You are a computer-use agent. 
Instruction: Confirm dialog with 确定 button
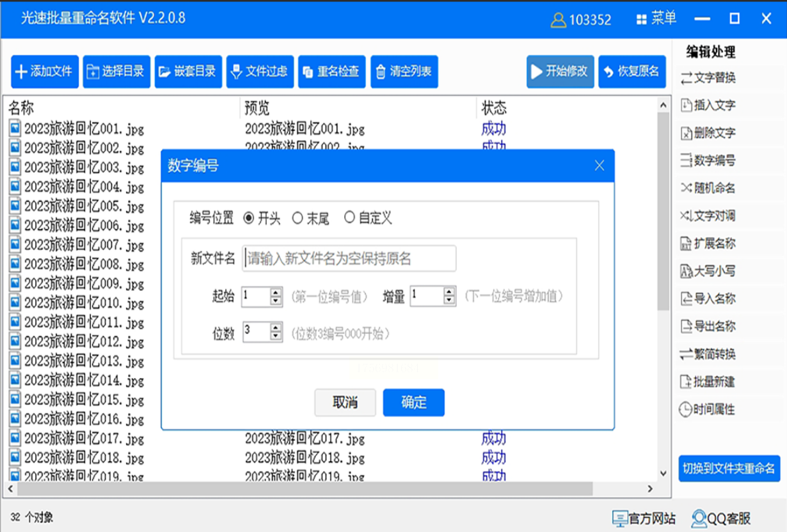tap(413, 403)
